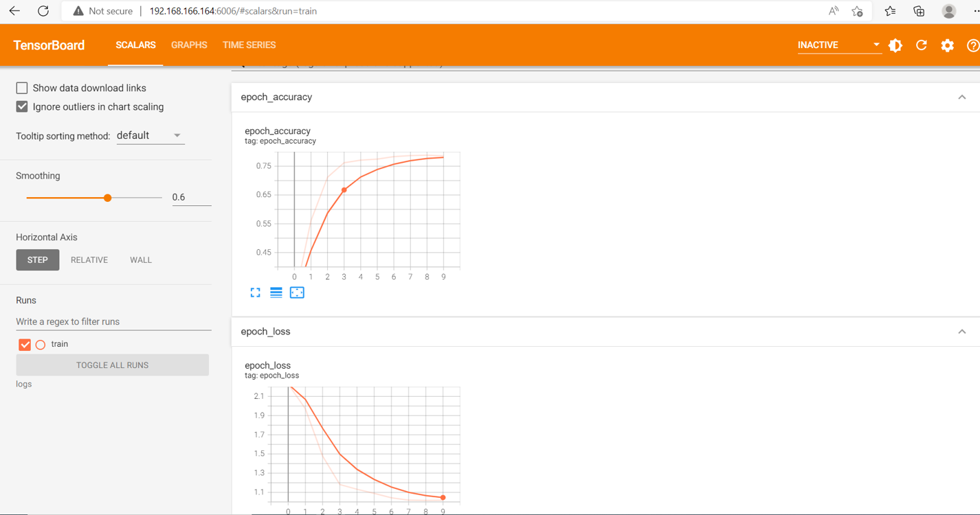Image resolution: width=980 pixels, height=515 pixels.
Task: Expand the epoch_accuracy chart to full size
Action: tap(255, 292)
